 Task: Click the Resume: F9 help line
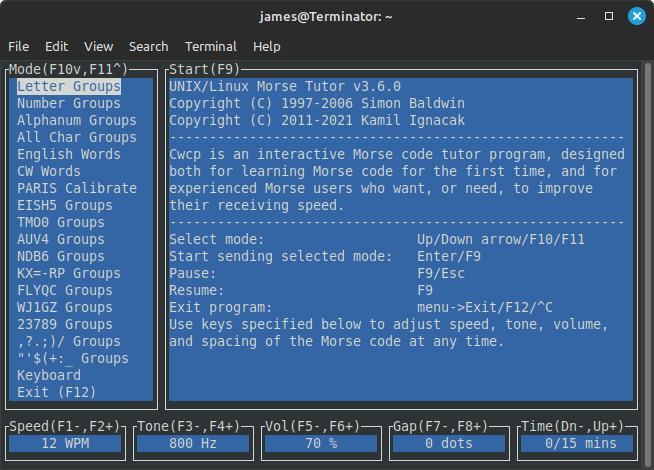(x=301, y=291)
